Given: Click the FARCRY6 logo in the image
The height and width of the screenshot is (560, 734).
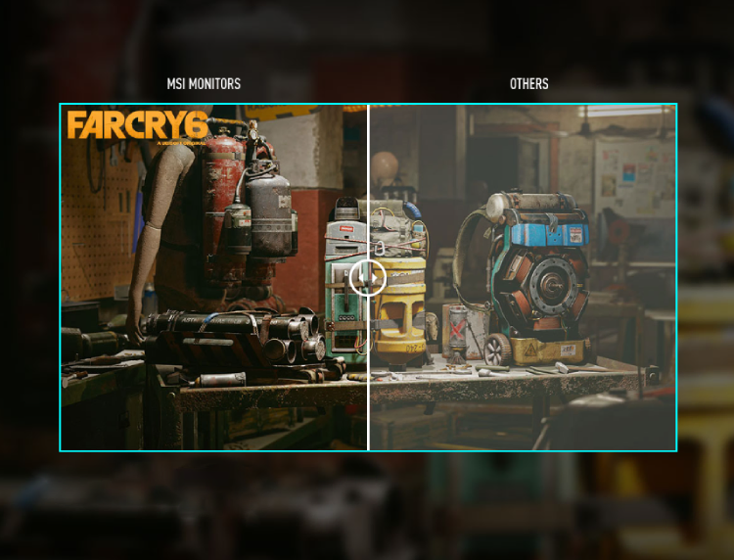Looking at the screenshot, I should pyautogui.click(x=138, y=126).
